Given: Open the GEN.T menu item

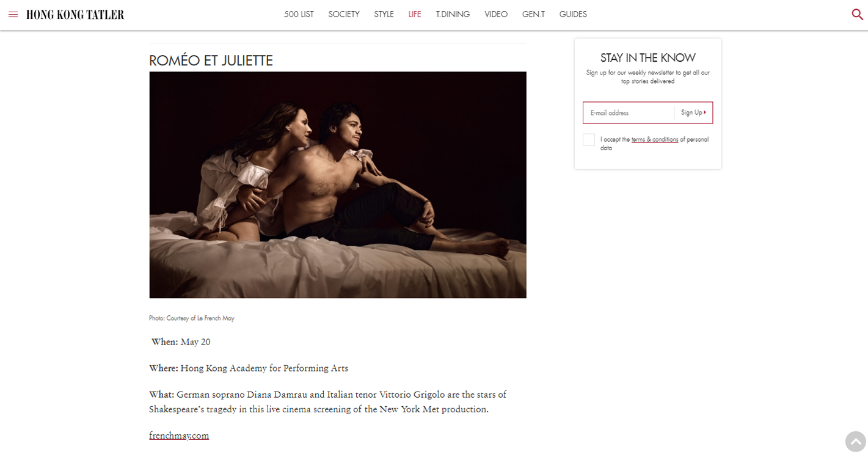Looking at the screenshot, I should 533,14.
